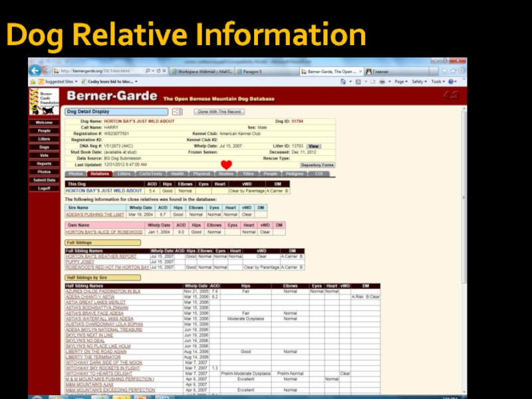The width and height of the screenshot is (532, 399).
Task: Open sibling link HORTON BAY'S WEATHER REPORT
Action: click(101, 257)
